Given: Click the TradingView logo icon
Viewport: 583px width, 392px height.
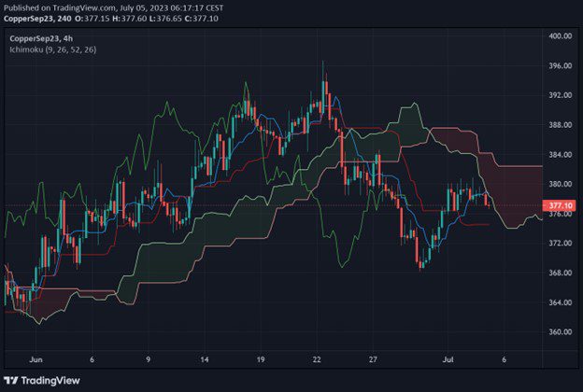Looking at the screenshot, I should 11,381.
